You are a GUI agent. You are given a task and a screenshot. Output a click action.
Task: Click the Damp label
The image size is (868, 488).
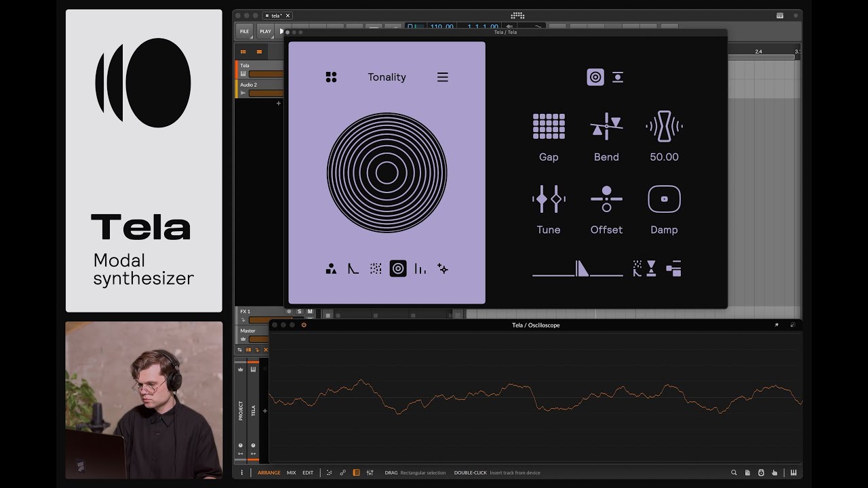664,230
